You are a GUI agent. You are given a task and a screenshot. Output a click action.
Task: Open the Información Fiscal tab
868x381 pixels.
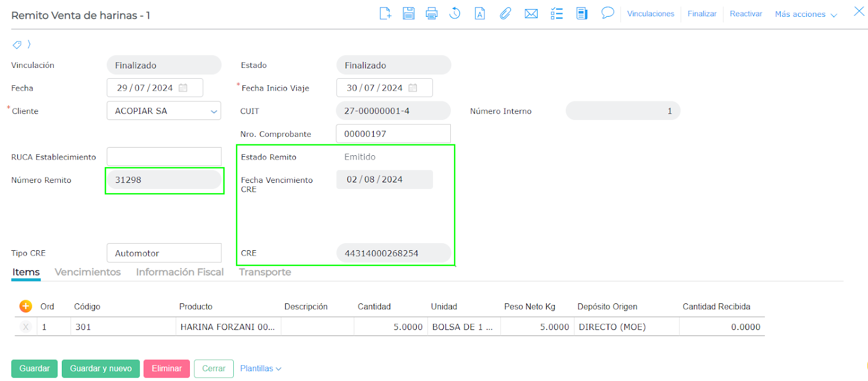[x=180, y=272]
